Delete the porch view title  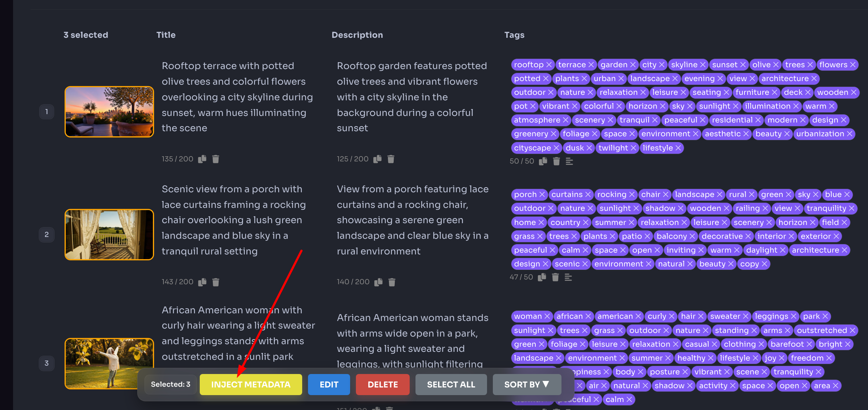click(x=215, y=282)
